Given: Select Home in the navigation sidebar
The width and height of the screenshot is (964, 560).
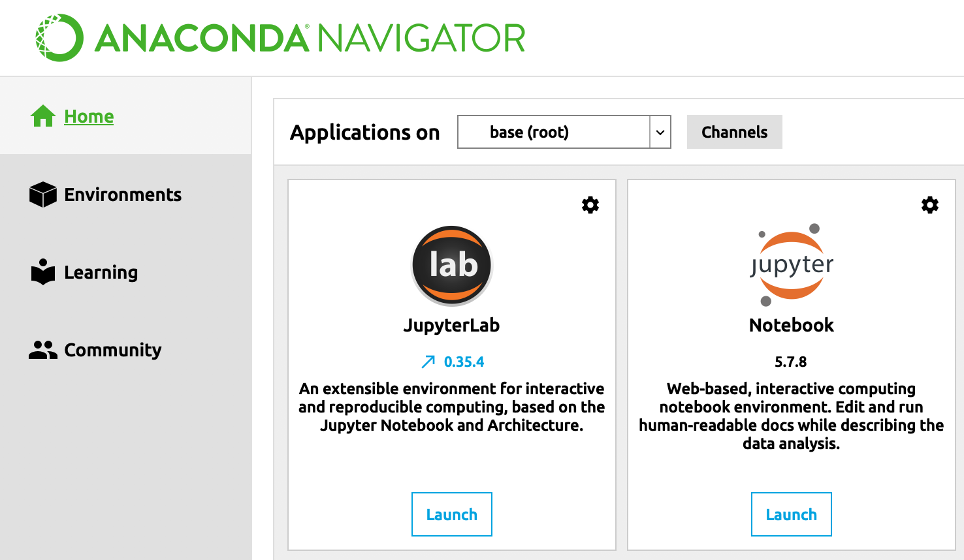Looking at the screenshot, I should click(x=88, y=116).
